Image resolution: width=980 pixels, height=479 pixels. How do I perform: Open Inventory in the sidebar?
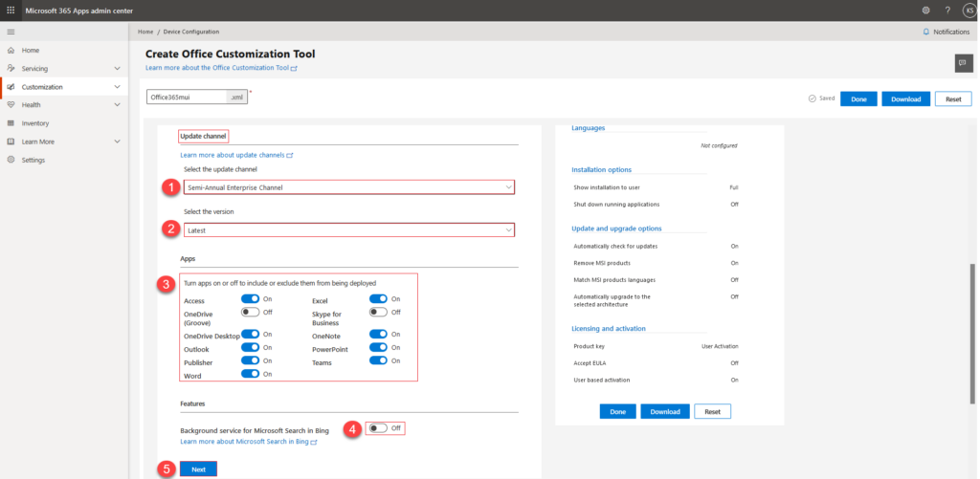coord(35,123)
